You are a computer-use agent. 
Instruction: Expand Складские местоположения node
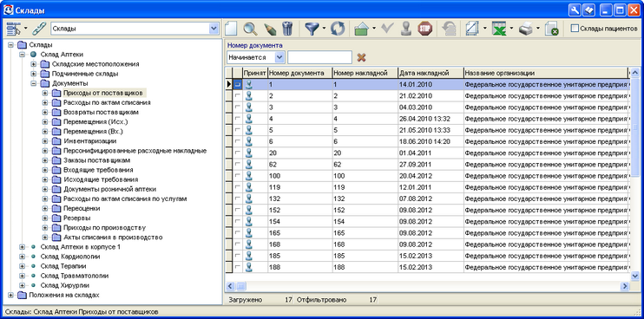click(x=34, y=64)
